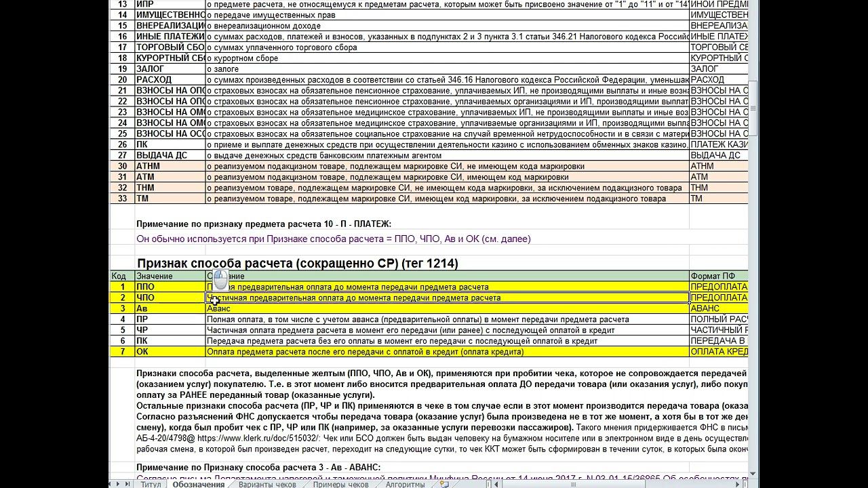Click the АВАНС format cell
This screenshot has height=488, width=868.
pos(719,308)
